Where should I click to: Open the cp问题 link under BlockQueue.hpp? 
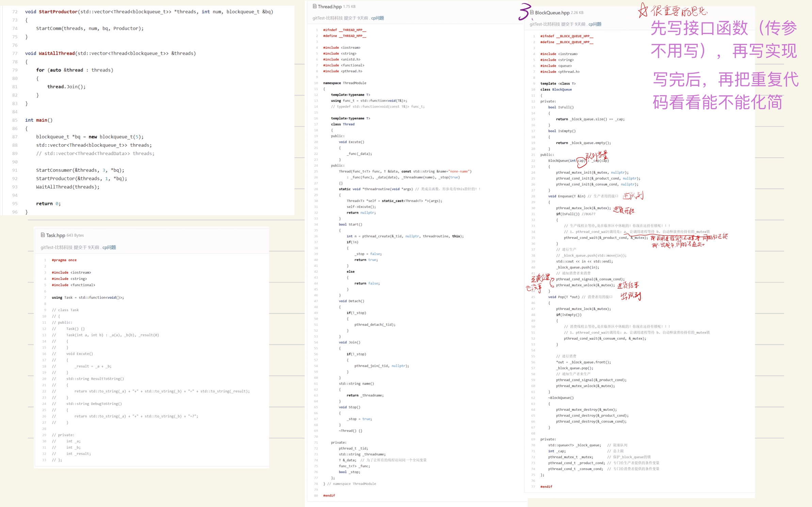click(x=595, y=24)
